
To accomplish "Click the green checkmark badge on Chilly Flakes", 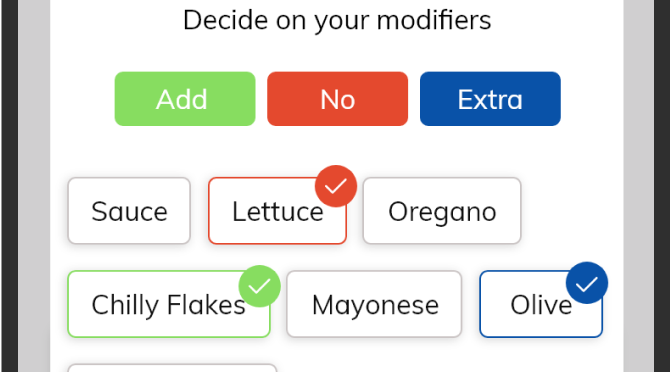I will click(259, 286).
